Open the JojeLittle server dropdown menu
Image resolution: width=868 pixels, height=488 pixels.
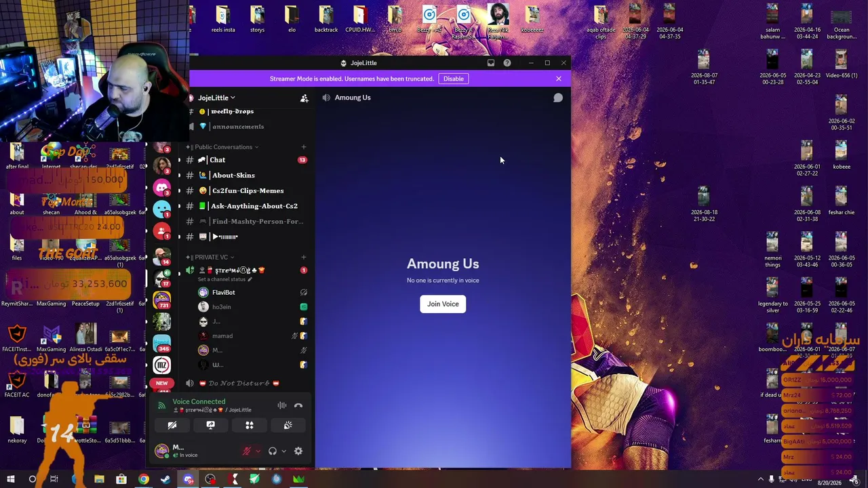(216, 98)
